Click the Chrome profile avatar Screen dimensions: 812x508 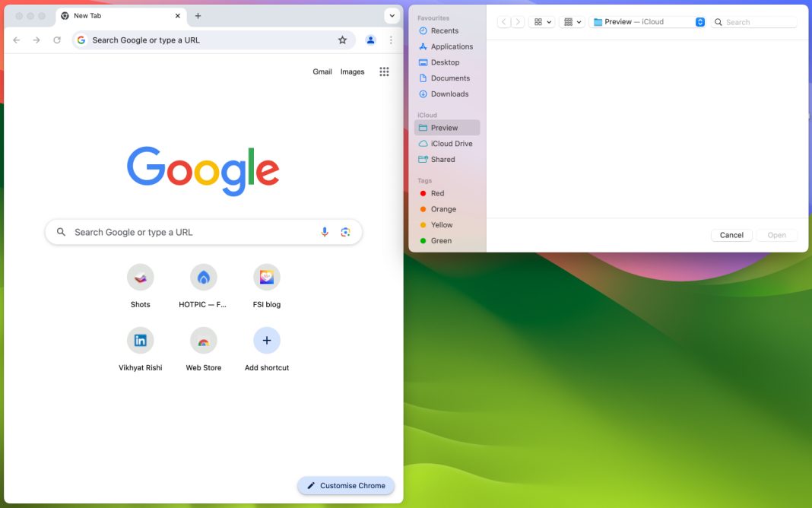370,40
